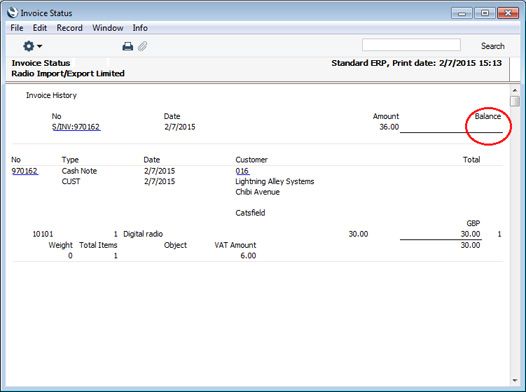Click the VAT Amount value 6.00
Image resolution: width=526 pixels, height=392 pixels.
coord(248,256)
